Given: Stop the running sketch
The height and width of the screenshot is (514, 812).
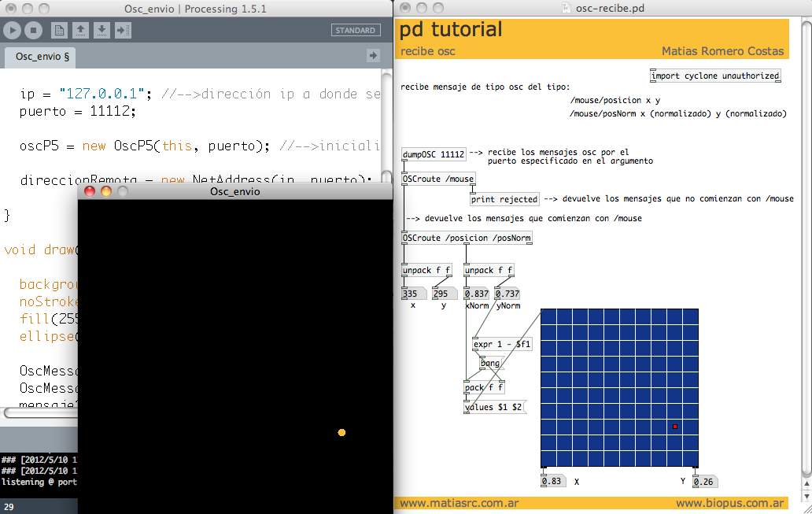Looking at the screenshot, I should pyautogui.click(x=33, y=30).
